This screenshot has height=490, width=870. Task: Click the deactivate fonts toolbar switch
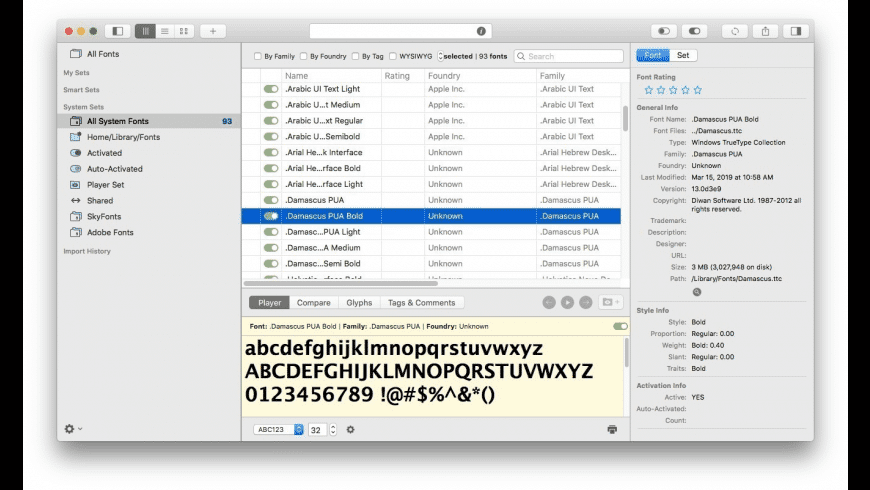coord(664,31)
